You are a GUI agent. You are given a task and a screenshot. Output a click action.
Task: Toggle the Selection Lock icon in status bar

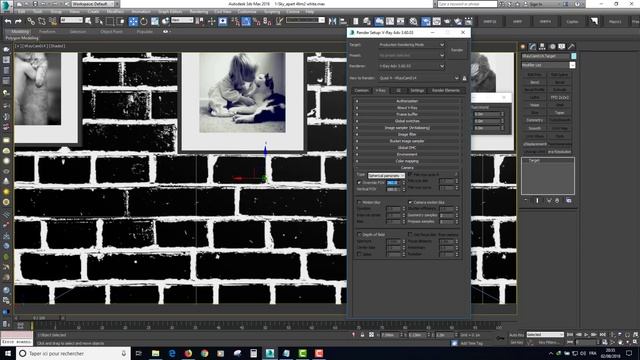[362, 335]
